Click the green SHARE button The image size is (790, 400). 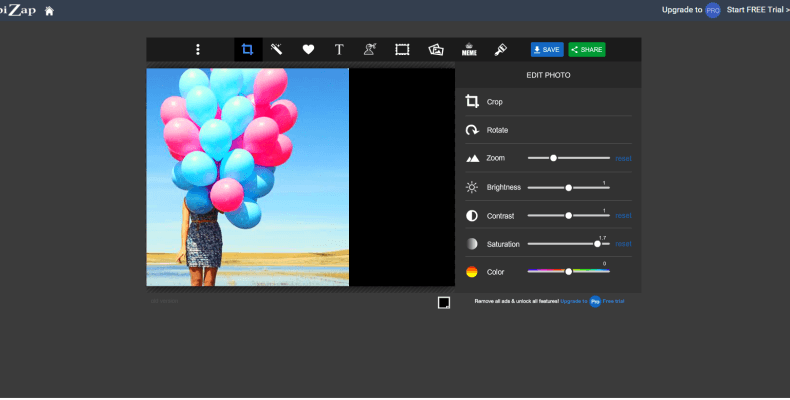[587, 49]
